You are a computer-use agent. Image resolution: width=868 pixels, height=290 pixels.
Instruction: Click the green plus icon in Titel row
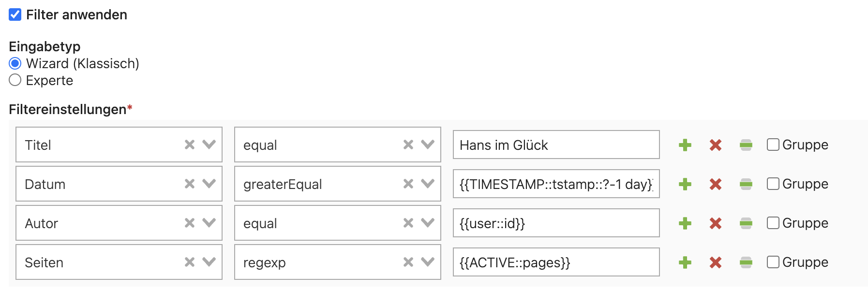coord(685,145)
